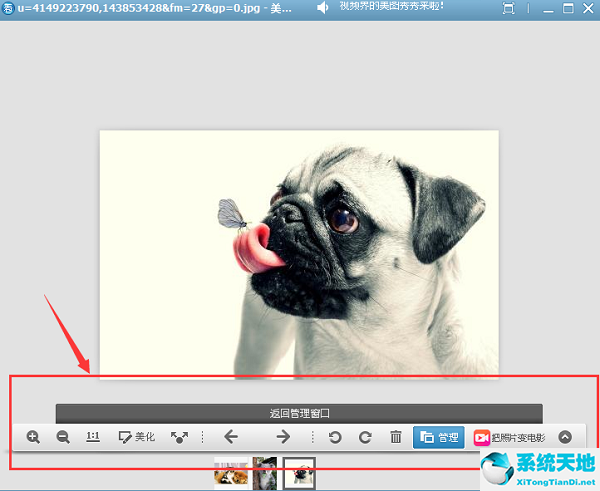Open the 美化 beautify editor
Screen dimensions: 600x491
(x=136, y=437)
